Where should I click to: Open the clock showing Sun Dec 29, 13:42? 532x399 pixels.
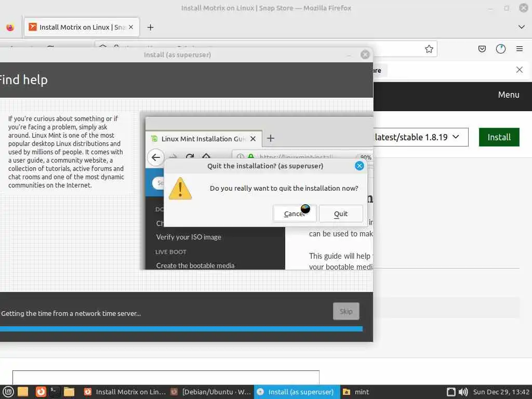click(x=501, y=392)
